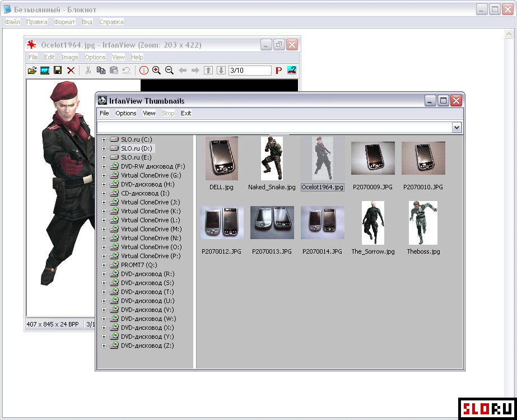Click the red X Delete icon
Screen dimensions: 517x420
coord(71,71)
